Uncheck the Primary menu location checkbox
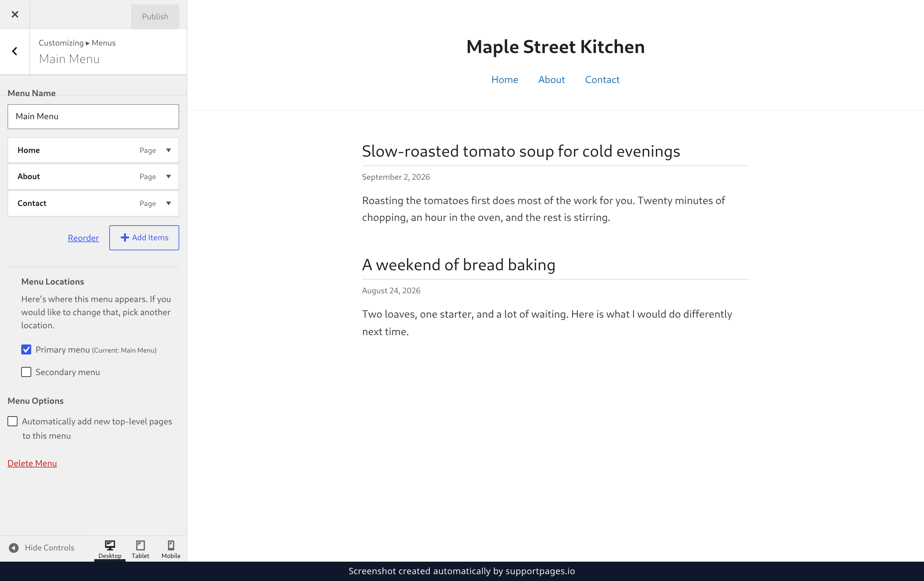 (26, 349)
